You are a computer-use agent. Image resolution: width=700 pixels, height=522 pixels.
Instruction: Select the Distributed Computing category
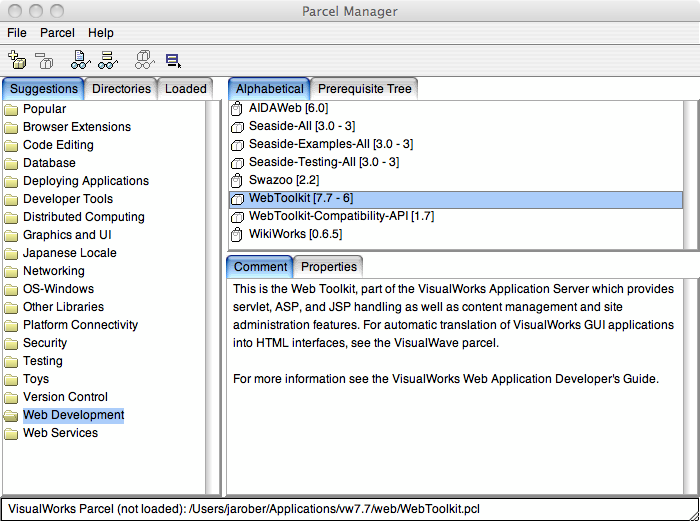click(x=84, y=217)
